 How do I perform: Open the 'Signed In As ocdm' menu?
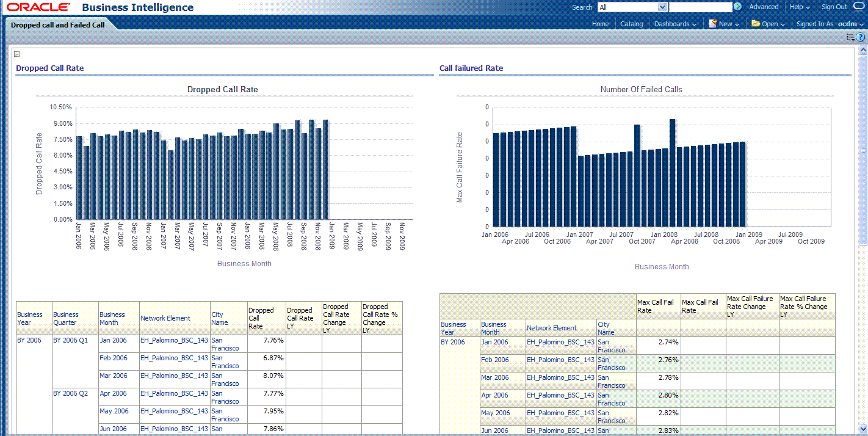point(830,24)
